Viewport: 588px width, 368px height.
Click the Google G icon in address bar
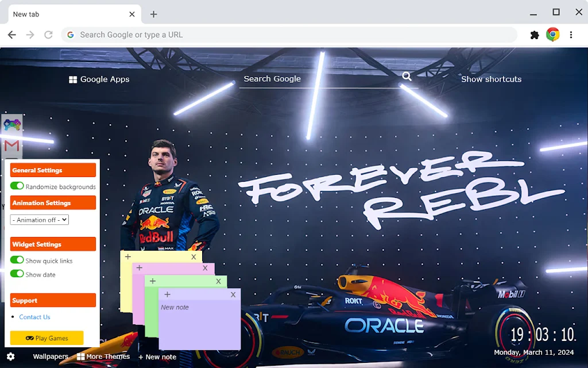coord(71,35)
